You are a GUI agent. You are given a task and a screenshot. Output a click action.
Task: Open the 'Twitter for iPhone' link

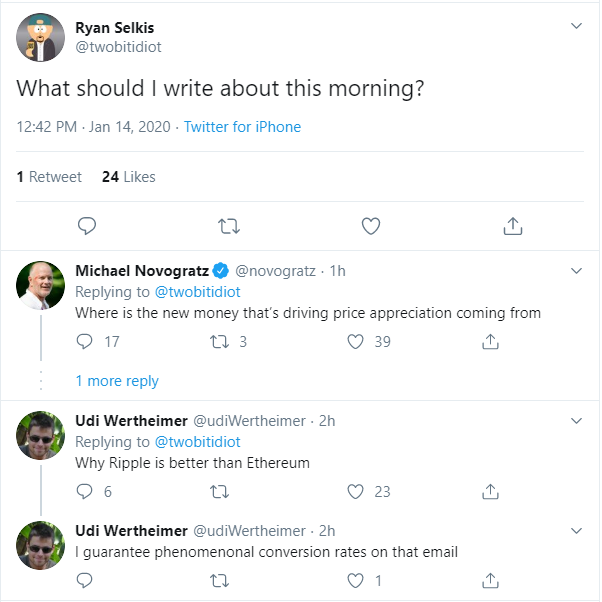point(242,127)
